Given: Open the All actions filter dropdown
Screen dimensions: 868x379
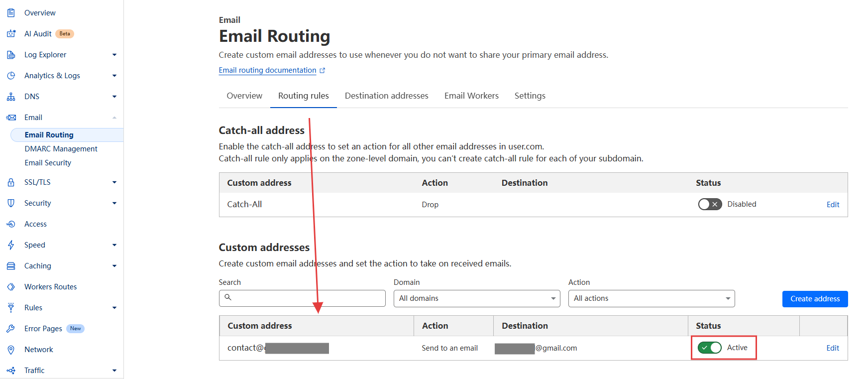Looking at the screenshot, I should click(651, 298).
